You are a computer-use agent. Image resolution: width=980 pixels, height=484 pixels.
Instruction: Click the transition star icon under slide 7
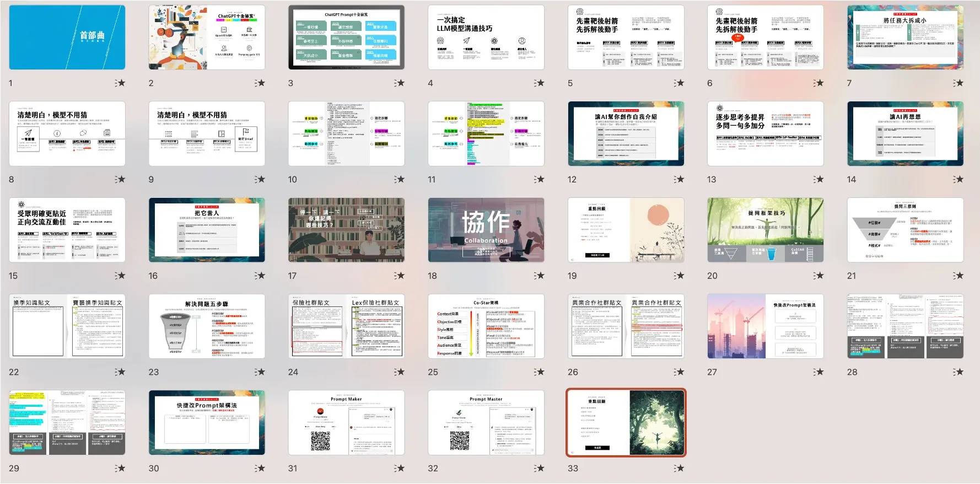point(959,83)
